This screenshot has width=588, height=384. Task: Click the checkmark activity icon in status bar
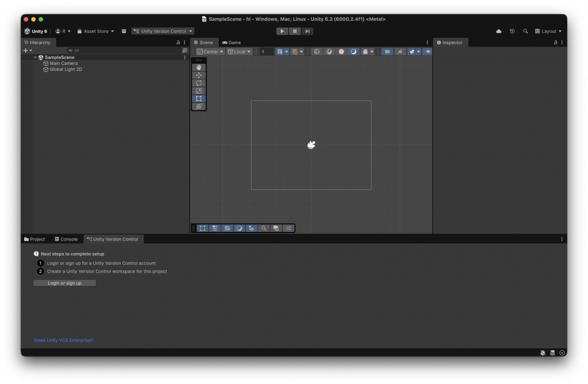tap(562, 352)
